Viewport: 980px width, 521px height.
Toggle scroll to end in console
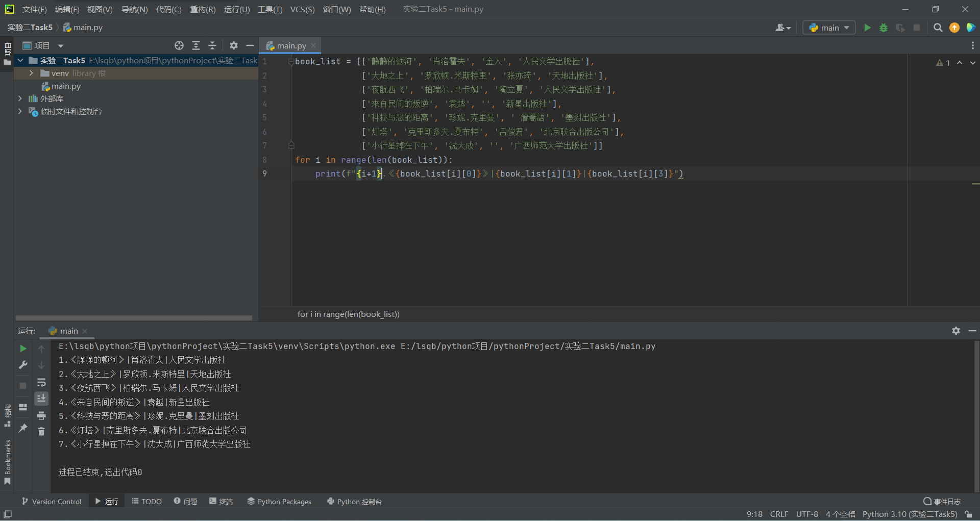[41, 398]
